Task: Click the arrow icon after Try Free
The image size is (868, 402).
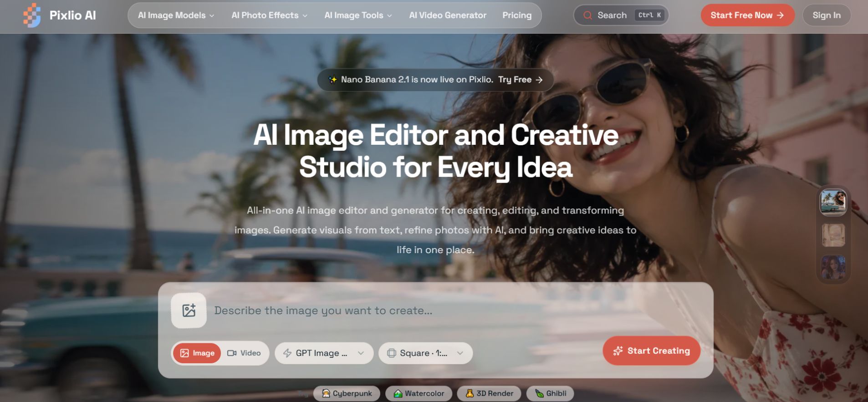Action: (x=539, y=80)
